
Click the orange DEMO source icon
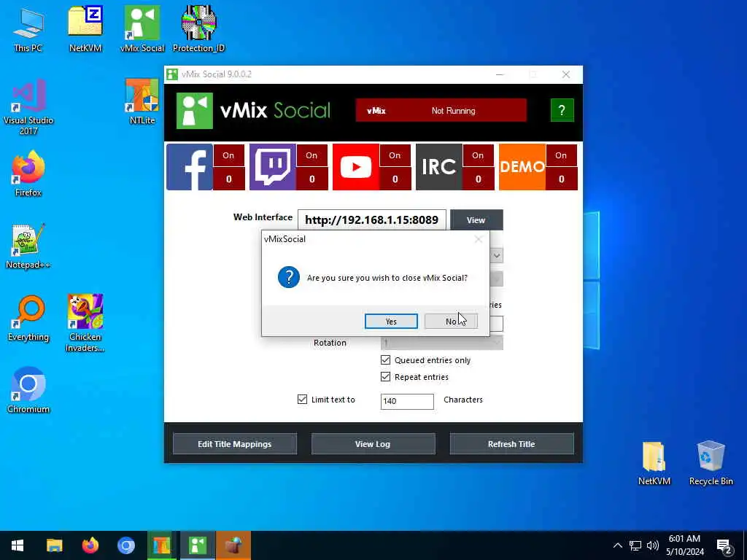522,167
